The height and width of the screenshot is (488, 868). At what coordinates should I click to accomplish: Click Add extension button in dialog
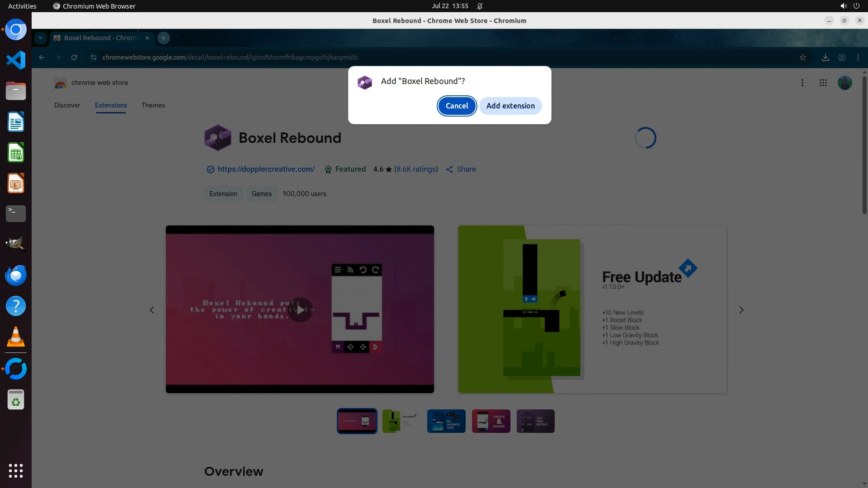510,106
